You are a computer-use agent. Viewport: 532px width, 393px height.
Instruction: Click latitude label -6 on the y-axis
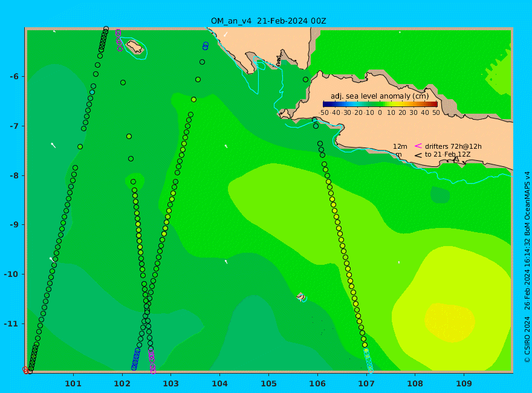(x=15, y=77)
